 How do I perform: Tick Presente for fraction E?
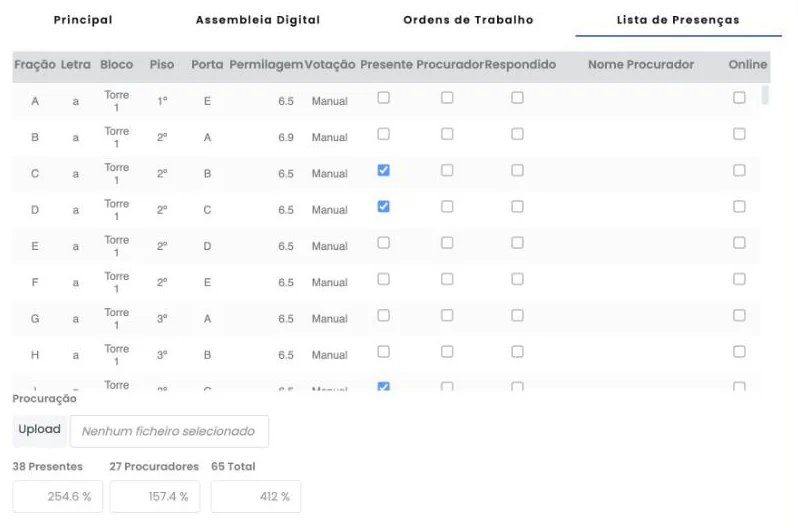click(384, 243)
